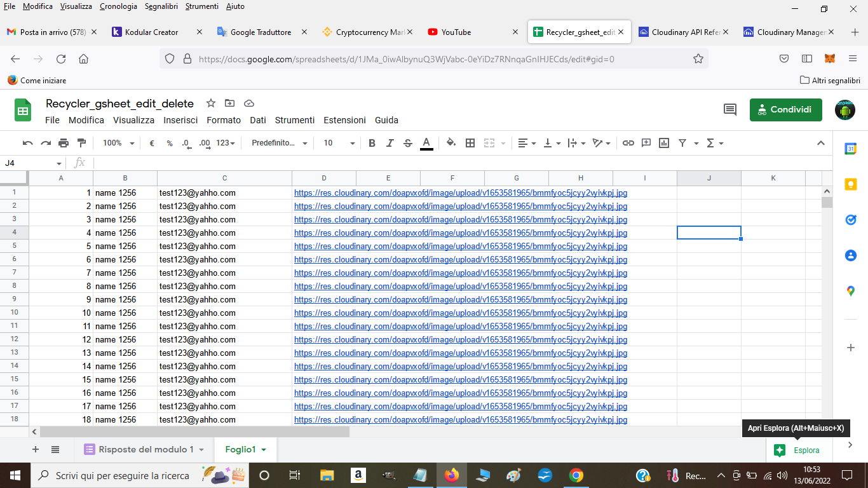Click the Print icon
Image resolution: width=868 pixels, height=488 pixels.
click(64, 143)
